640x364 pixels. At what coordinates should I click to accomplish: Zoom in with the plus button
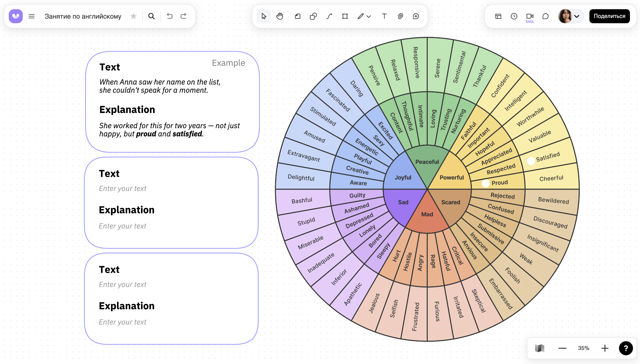[605, 348]
